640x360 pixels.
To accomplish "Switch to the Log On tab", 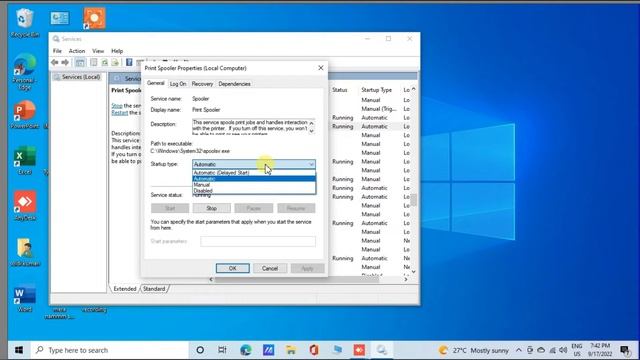I will (178, 84).
